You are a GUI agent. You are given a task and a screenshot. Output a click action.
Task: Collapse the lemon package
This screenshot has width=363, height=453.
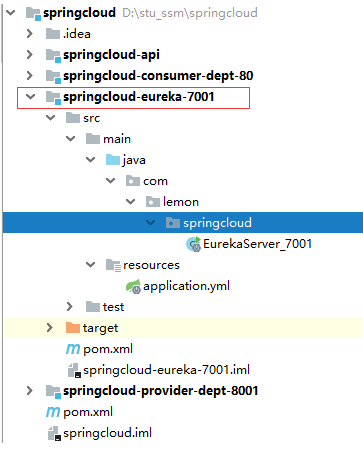coord(131,202)
